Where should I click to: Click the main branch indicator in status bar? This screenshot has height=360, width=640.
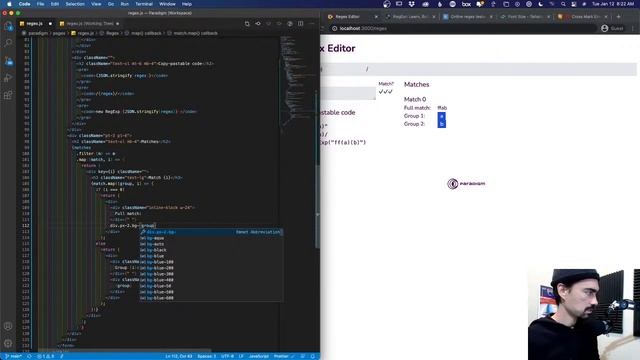(13, 356)
